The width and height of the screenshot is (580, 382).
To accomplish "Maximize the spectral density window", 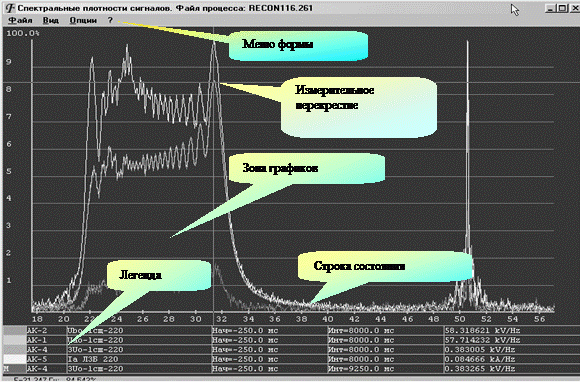I will click(x=562, y=8).
